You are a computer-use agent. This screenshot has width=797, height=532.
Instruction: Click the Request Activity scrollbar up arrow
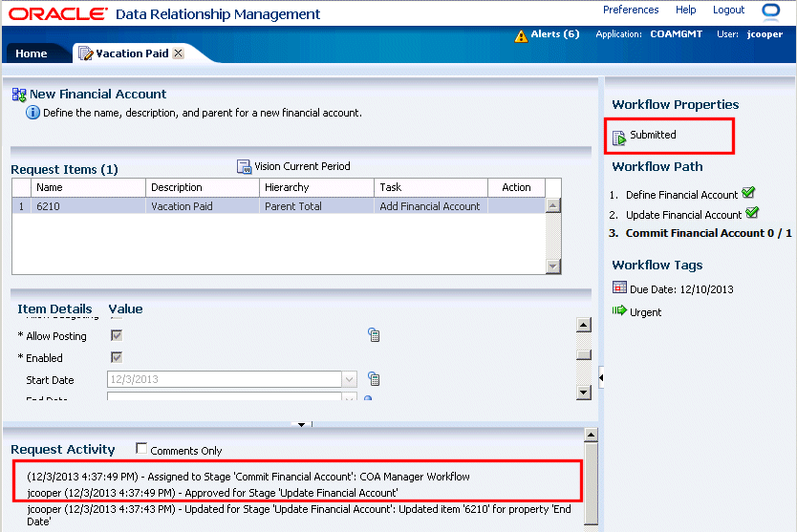click(x=591, y=435)
